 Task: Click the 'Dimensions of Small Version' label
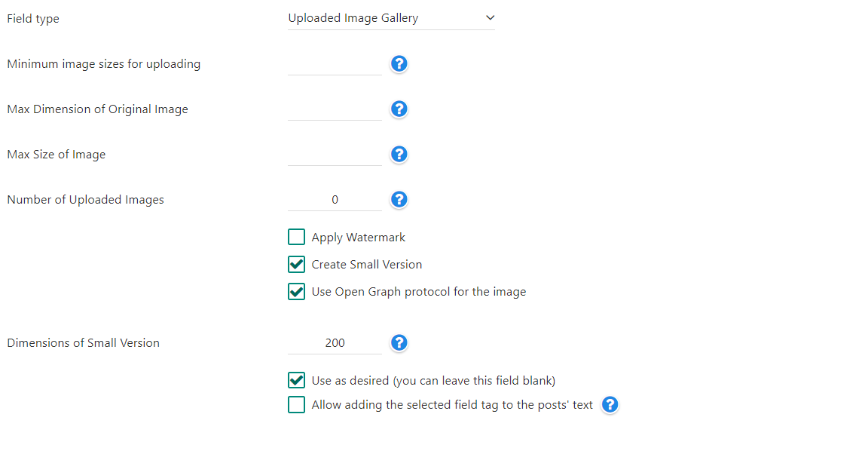click(x=84, y=343)
